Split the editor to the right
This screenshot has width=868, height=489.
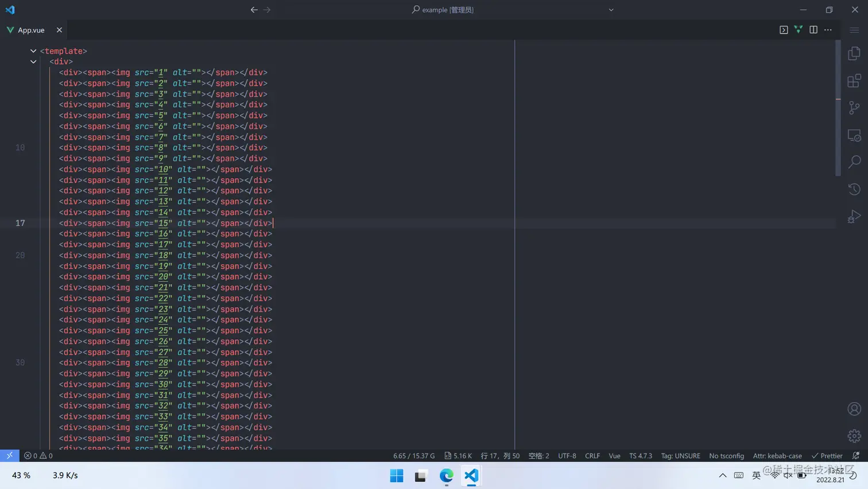point(813,30)
